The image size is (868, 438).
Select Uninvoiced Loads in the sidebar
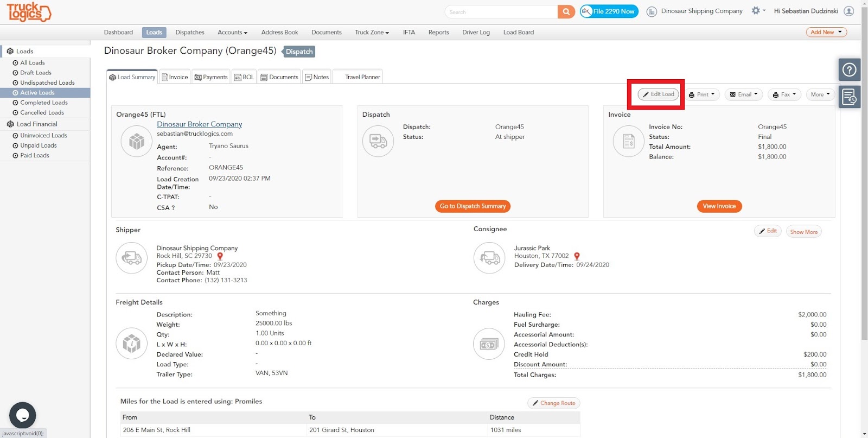click(43, 136)
